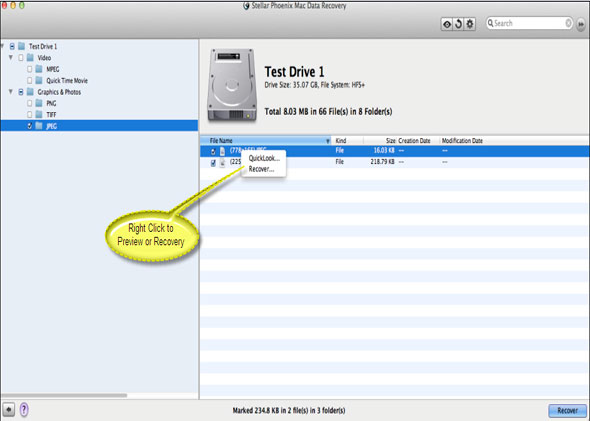
Task: Choose Recover... from the context menu
Action: (261, 169)
